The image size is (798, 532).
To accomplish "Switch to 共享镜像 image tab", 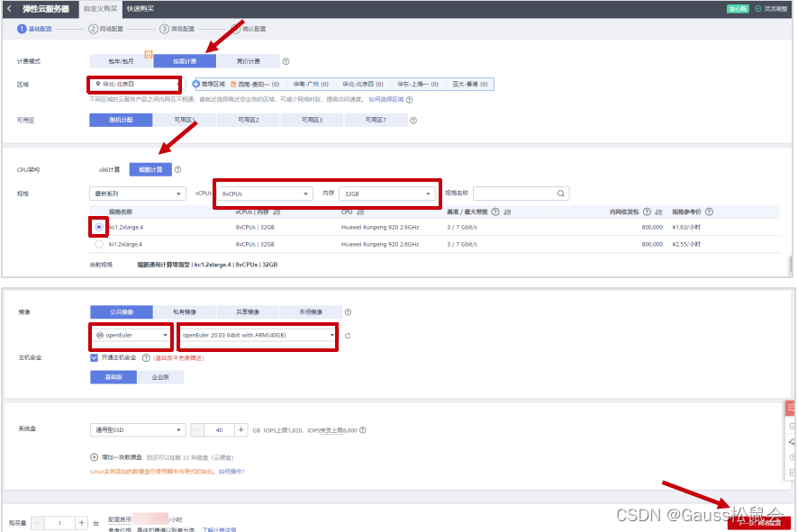I will 248,311.
